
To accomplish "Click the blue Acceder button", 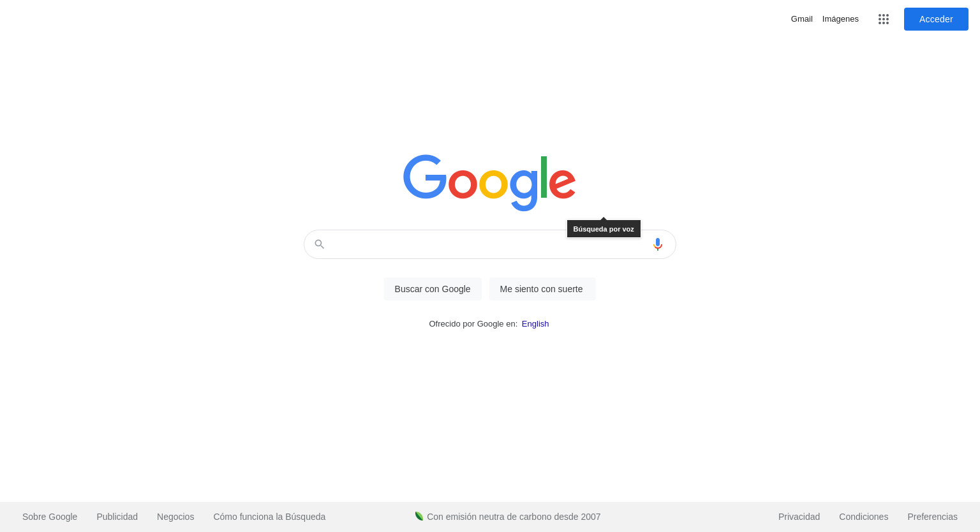I will point(936,19).
